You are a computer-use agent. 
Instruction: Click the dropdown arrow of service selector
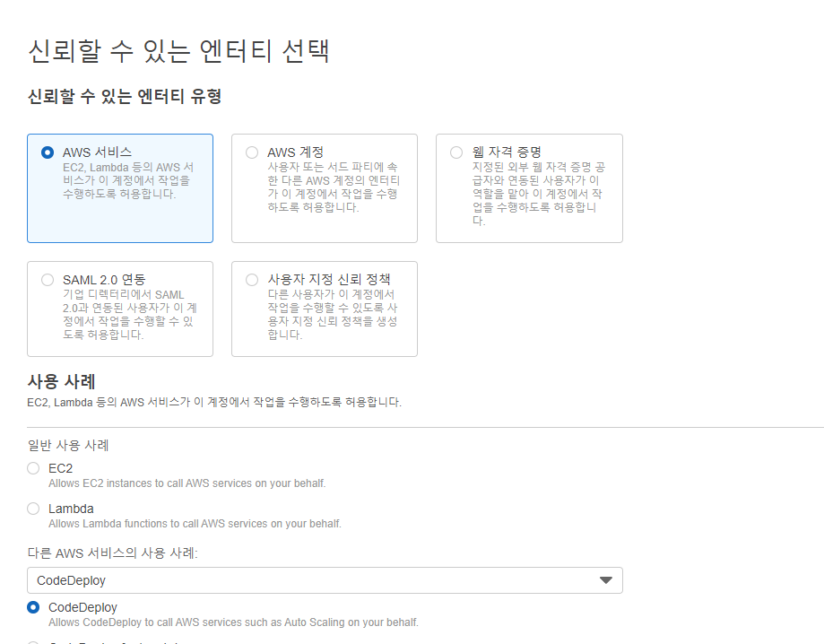606,580
